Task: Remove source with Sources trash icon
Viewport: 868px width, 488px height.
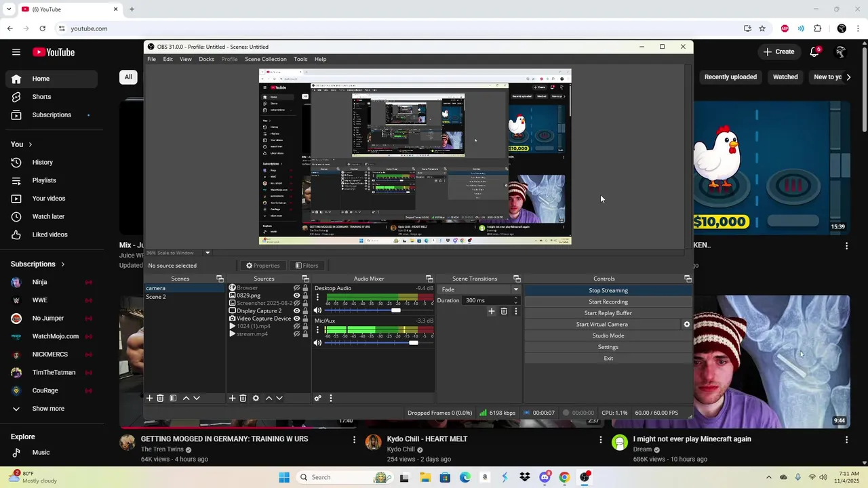Action: [243, 398]
